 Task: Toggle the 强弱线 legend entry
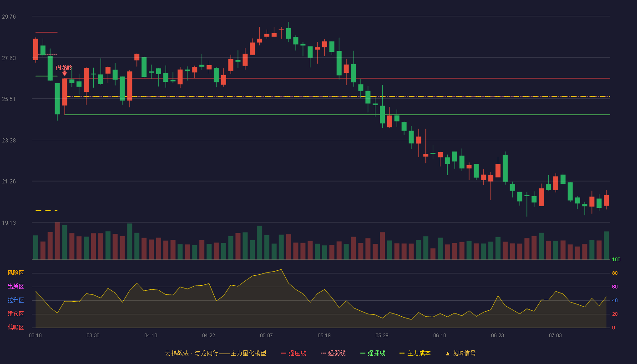tap(333, 353)
